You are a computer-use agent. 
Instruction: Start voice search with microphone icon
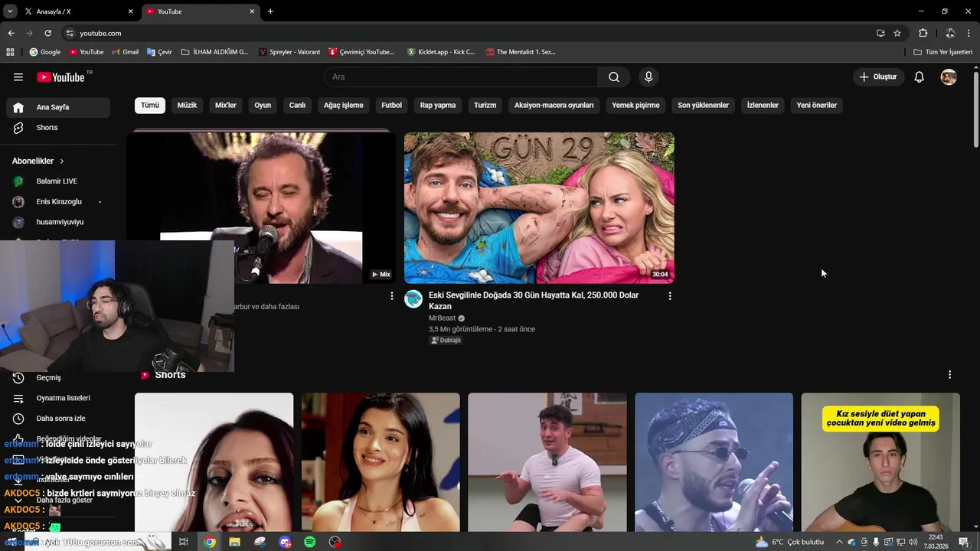tap(648, 77)
